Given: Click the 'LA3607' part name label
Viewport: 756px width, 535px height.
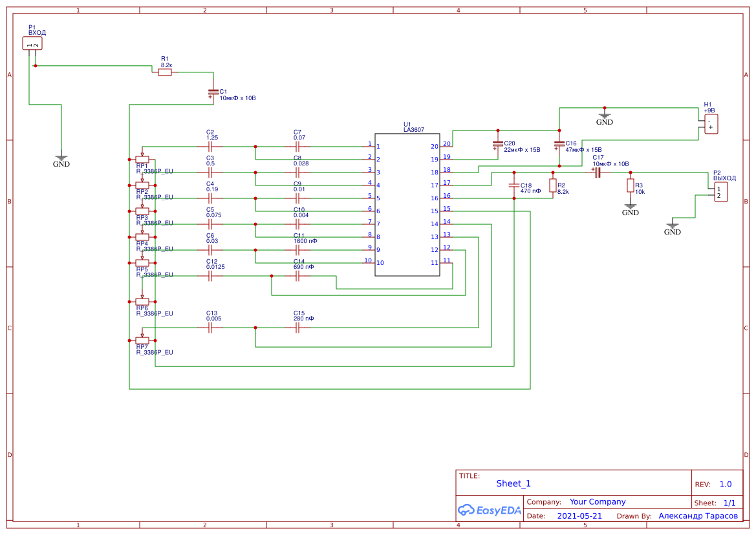Looking at the screenshot, I should coord(414,130).
